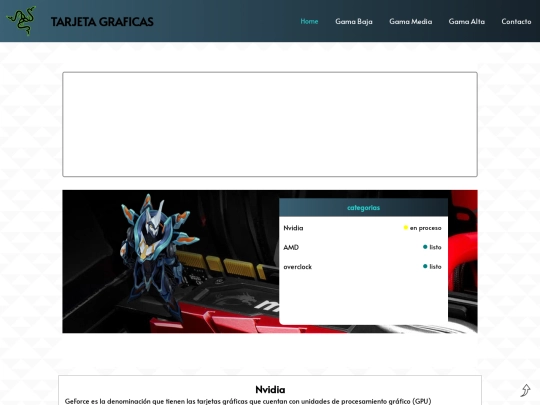Click the Nvidia article heading
Viewport: 540px width, 405px height.
pos(270,390)
